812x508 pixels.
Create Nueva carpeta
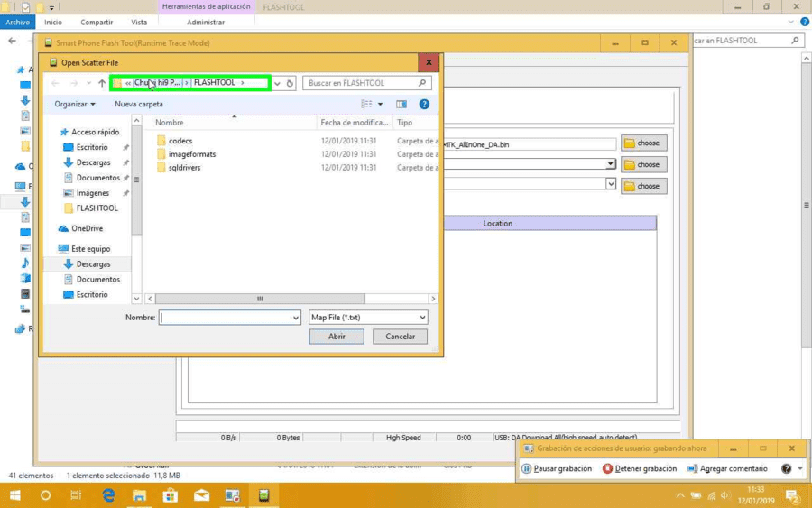tap(139, 104)
